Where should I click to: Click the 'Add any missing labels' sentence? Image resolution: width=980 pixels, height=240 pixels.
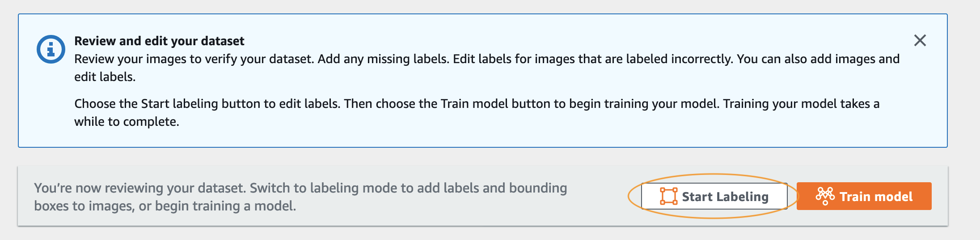pyautogui.click(x=384, y=59)
